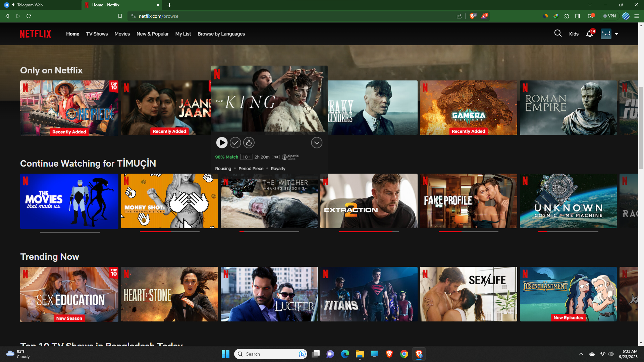The height and width of the screenshot is (362, 644).
Task: Click the Movies navigation link
Action: [122, 34]
